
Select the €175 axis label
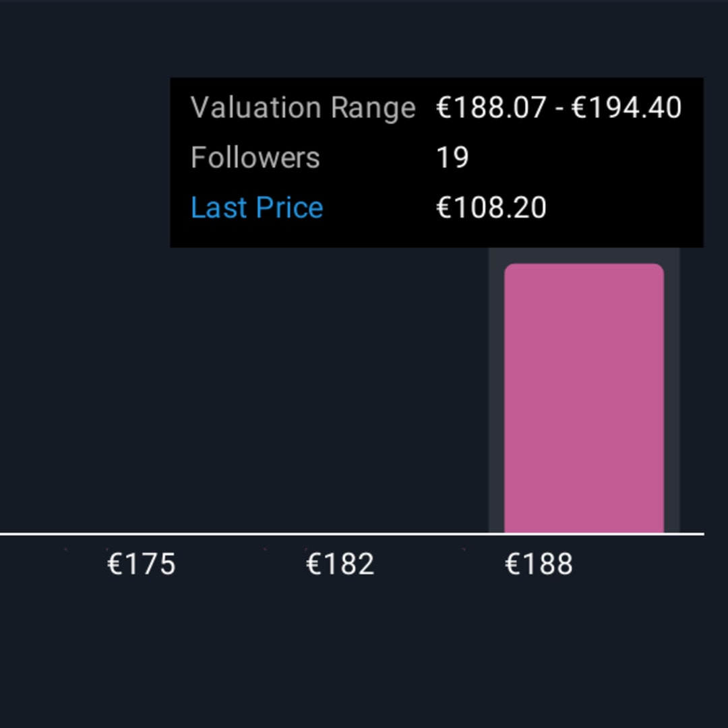click(141, 564)
